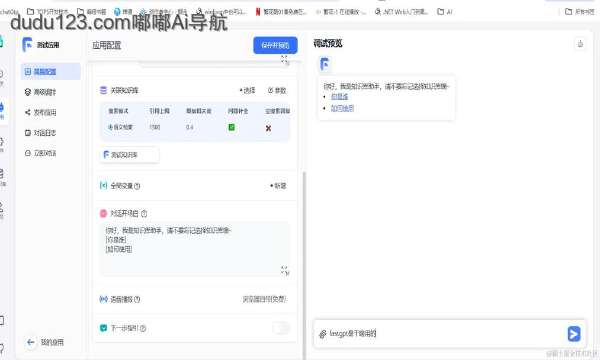Click the help icon next to 对话开场白

coord(144,213)
